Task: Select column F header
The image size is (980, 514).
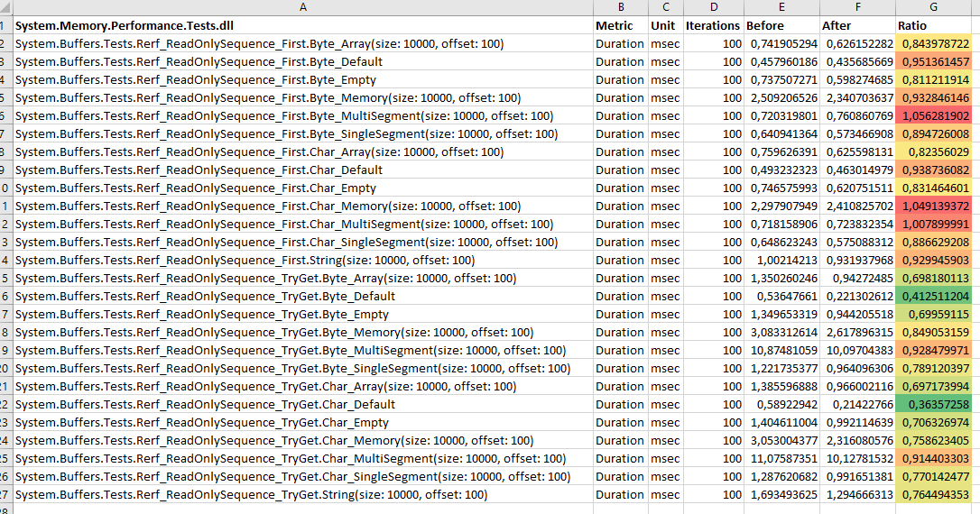Action: (857, 7)
